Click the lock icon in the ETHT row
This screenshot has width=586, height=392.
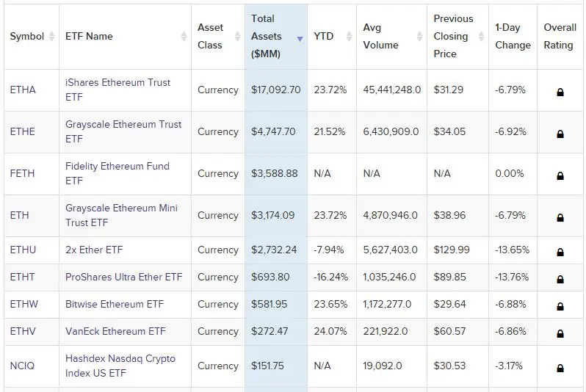(560, 280)
